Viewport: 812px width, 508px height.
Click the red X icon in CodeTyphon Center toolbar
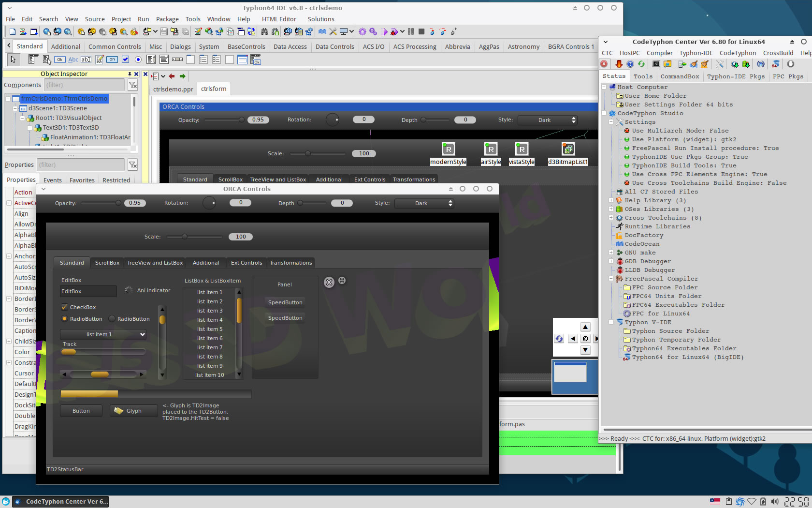[604, 64]
